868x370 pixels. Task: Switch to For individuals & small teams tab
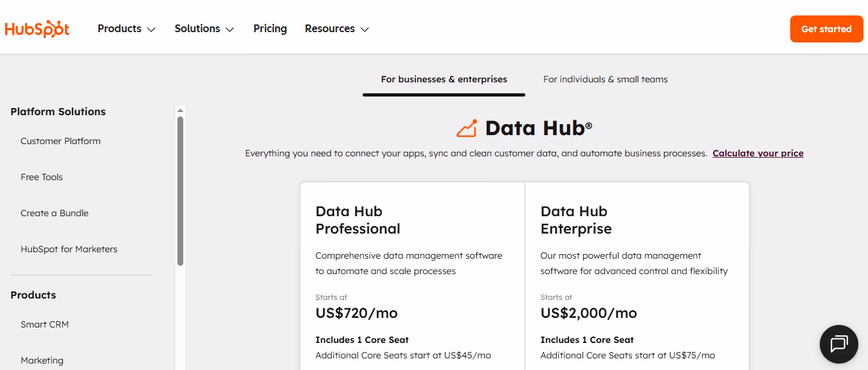[x=606, y=80]
